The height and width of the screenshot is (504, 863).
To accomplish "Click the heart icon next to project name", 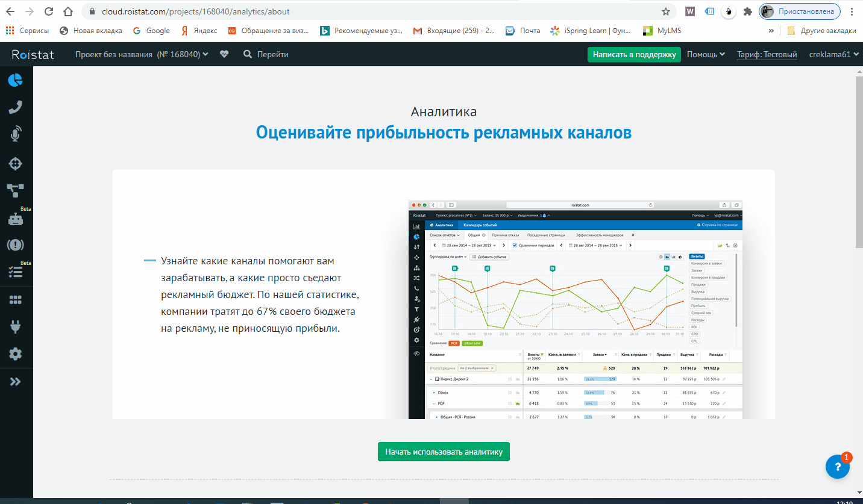I will point(224,54).
